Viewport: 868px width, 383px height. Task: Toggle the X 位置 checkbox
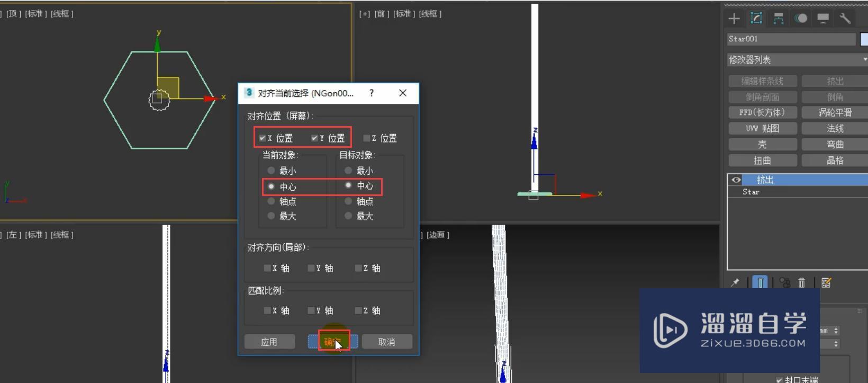(x=263, y=138)
